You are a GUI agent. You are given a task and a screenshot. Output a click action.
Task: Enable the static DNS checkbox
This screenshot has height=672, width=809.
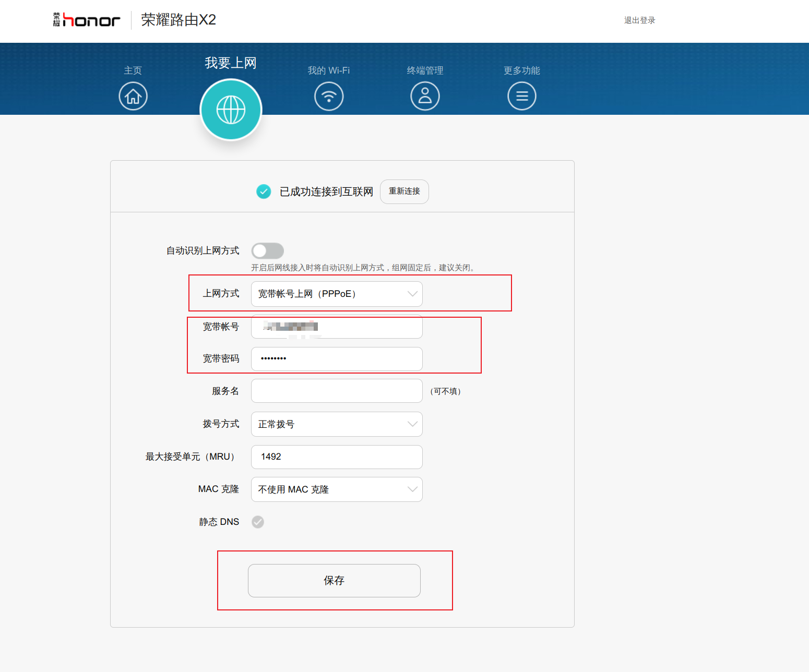[258, 522]
